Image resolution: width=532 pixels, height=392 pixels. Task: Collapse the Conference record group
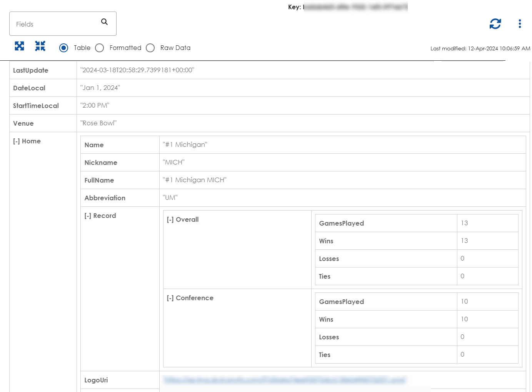point(170,298)
